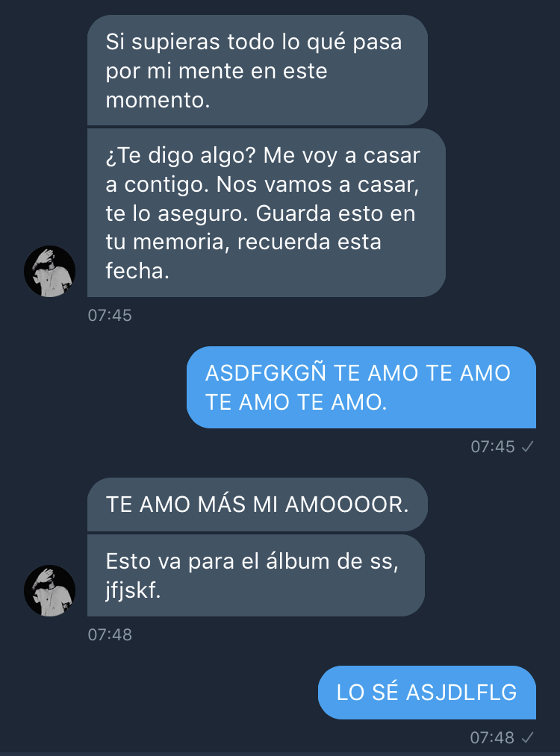Viewport: 560px width, 756px height.
Task: Click the 07:48 timestamp under the 'jfjskf.' message
Action: [x=110, y=634]
